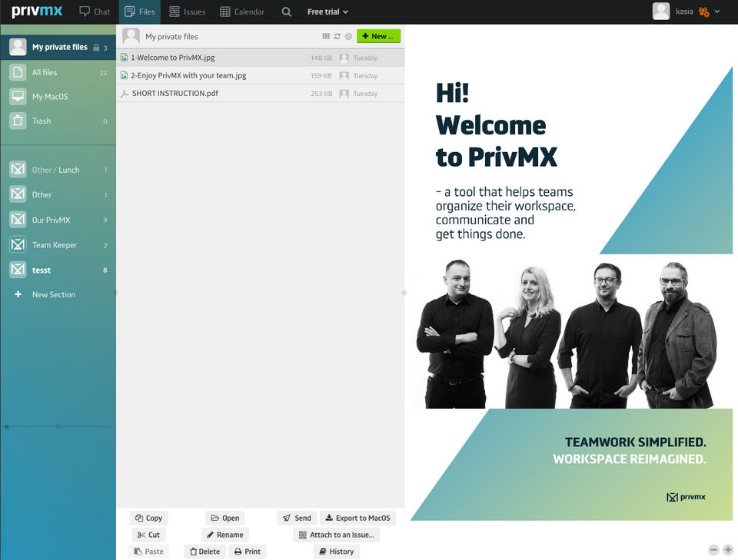
Task: Open the Our PrivMX section
Action: 58,220
